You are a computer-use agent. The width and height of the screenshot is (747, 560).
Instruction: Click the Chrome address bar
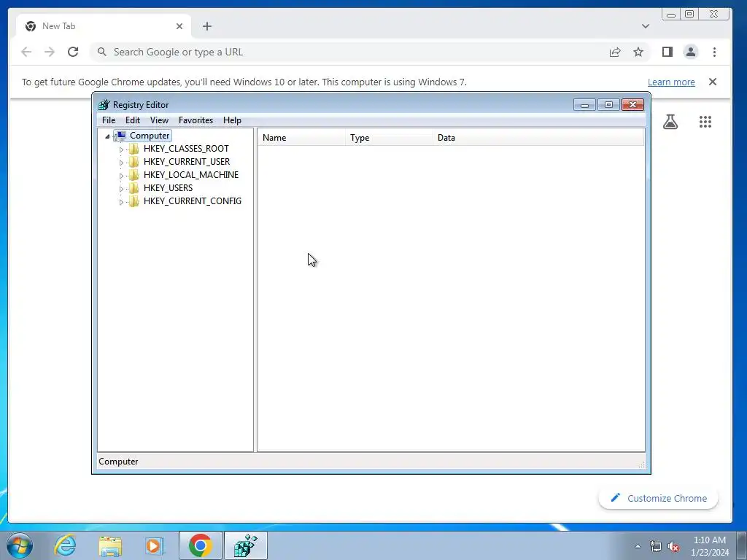[352, 52]
